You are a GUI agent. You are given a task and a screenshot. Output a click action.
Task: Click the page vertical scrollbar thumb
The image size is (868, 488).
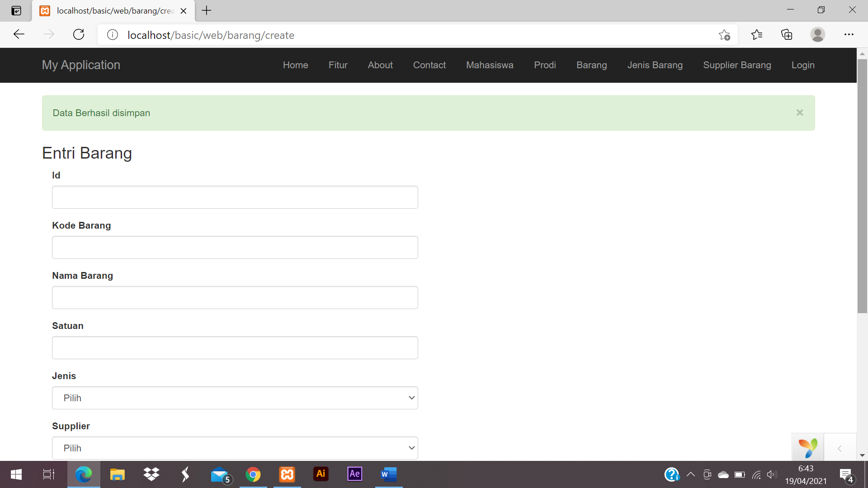point(862,185)
